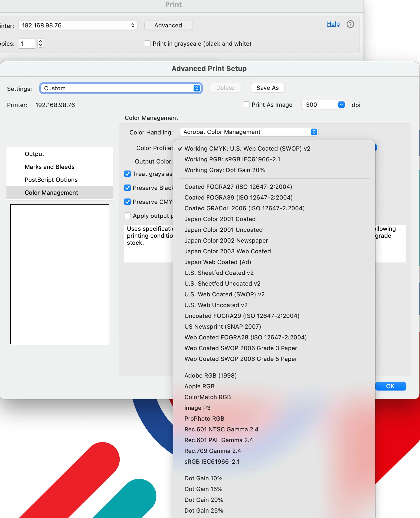
Task: Click the Advanced button
Action: point(168,25)
